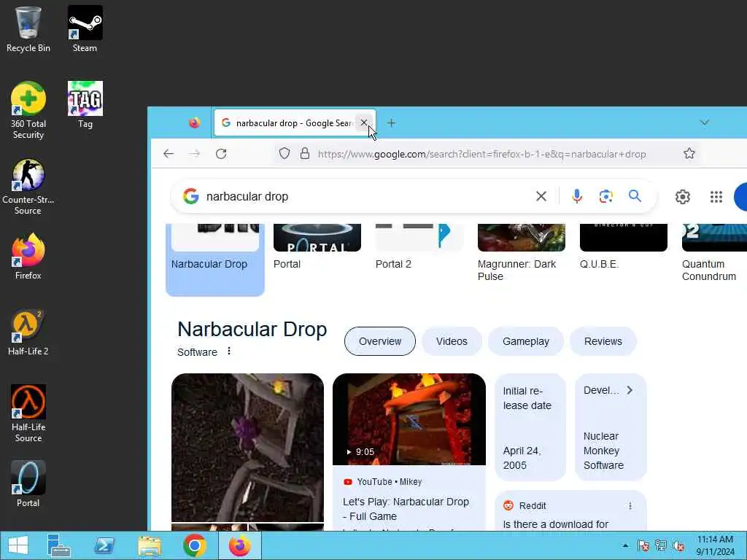Open the Tag game desktop shortcut
Screen dimensions: 747x560
point(85,105)
